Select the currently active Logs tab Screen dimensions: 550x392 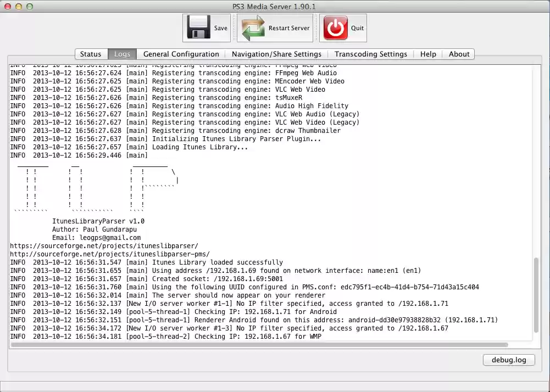point(122,54)
